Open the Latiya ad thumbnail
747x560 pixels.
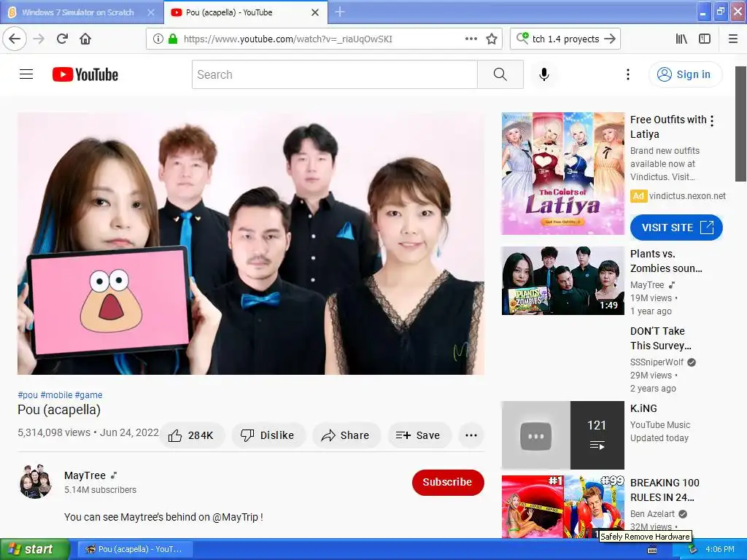point(562,174)
